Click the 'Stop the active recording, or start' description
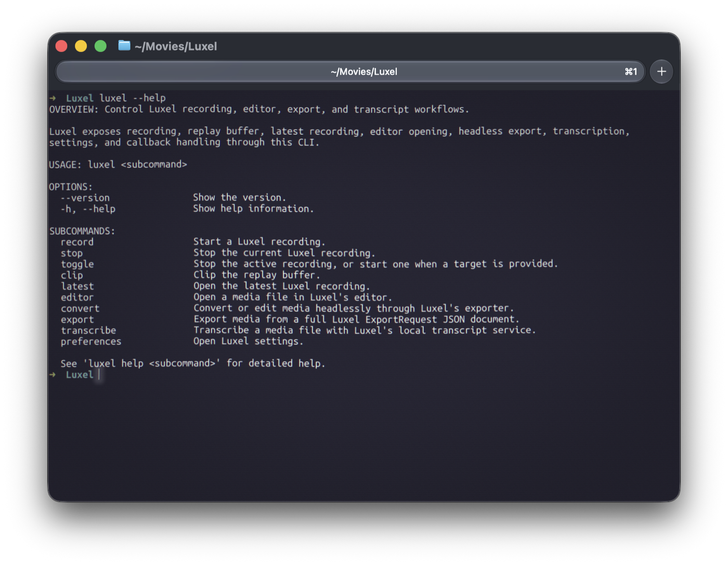 (x=375, y=264)
